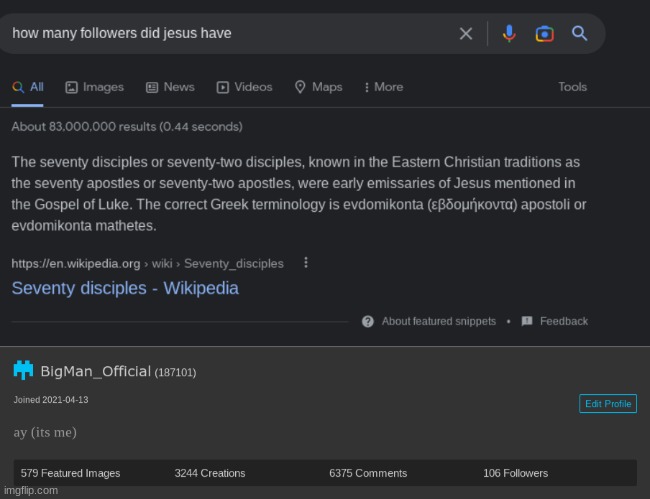Open image search with the camera icon
The image size is (650, 499).
[x=544, y=34]
